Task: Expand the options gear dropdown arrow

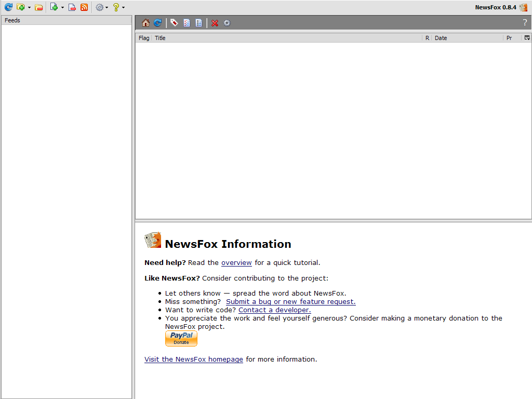Action: point(107,7)
